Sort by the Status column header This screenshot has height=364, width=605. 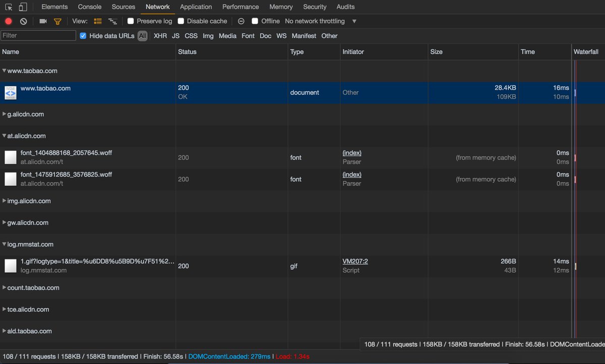(232, 52)
